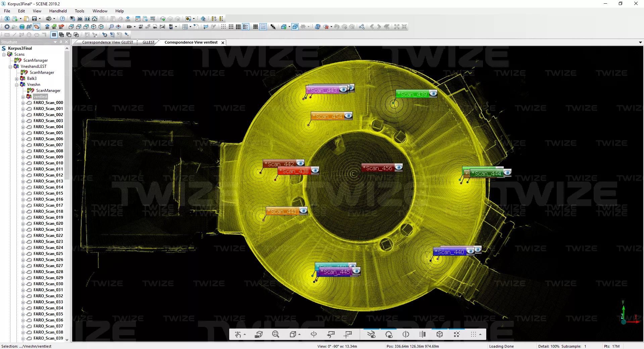This screenshot has width=644, height=349.
Task: Click the Save floppy disk icon
Action: [34, 19]
